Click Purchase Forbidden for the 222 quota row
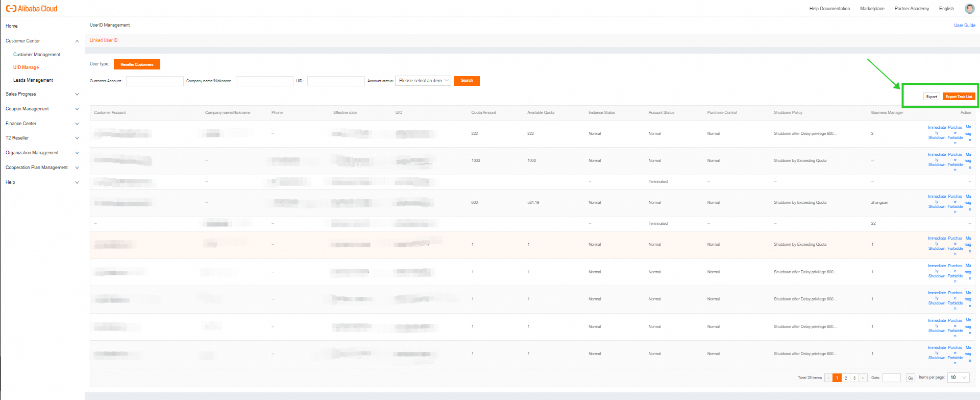This screenshot has width=980, height=400. click(x=955, y=135)
